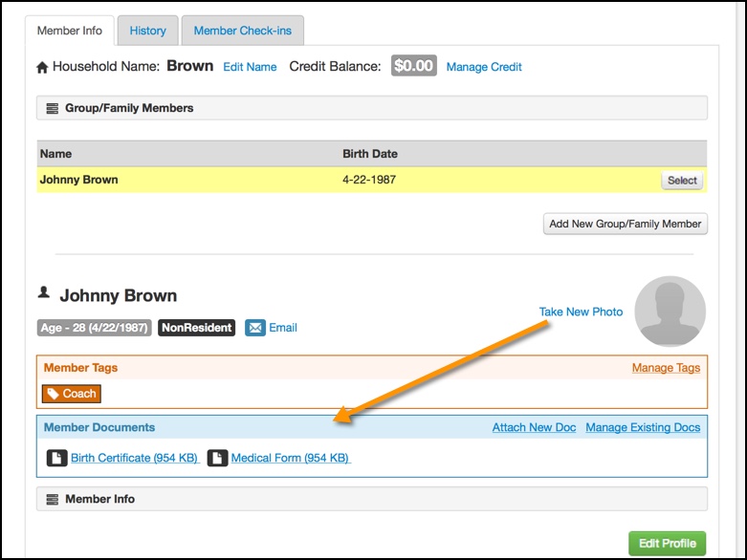Open the Manage Existing Docs link

(x=643, y=427)
